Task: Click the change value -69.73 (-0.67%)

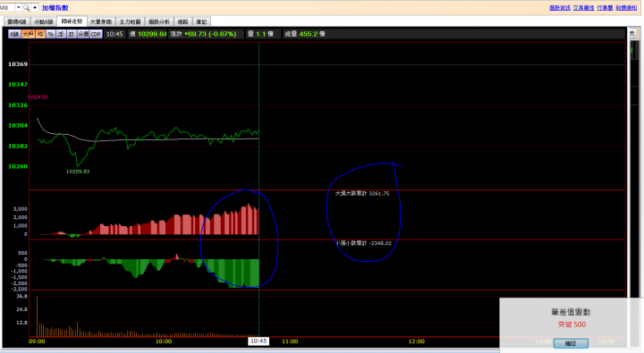Action: [x=210, y=34]
